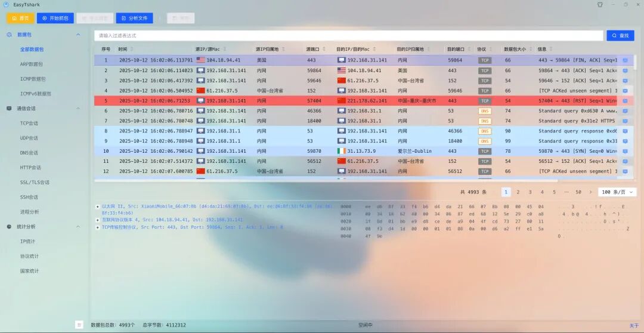
Task: Collapse the 数据包 sidebar section
Action: [78, 35]
